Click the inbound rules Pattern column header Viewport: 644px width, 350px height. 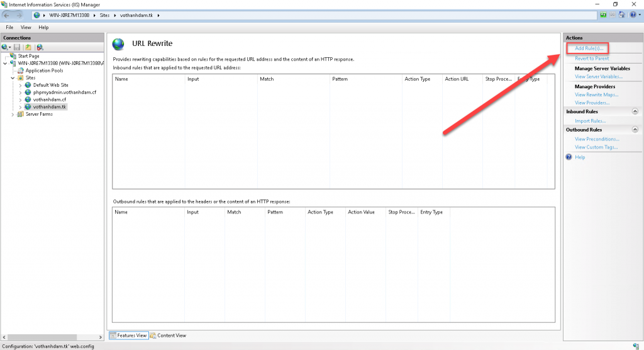pyautogui.click(x=340, y=79)
